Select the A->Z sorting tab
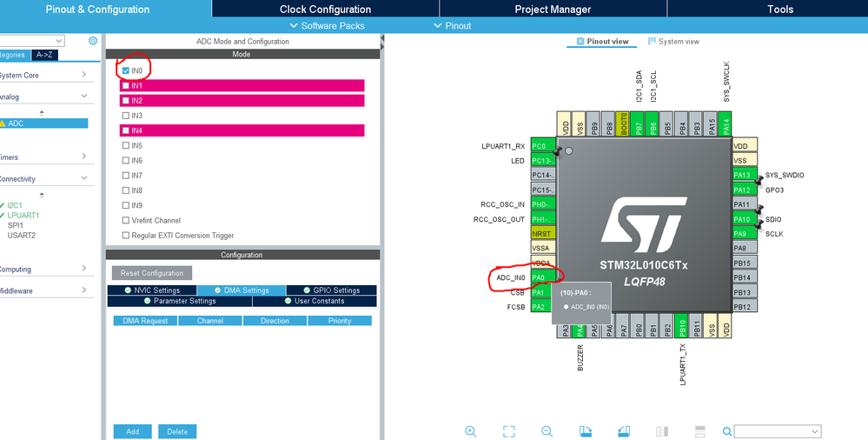The height and width of the screenshot is (440, 868). tap(44, 55)
